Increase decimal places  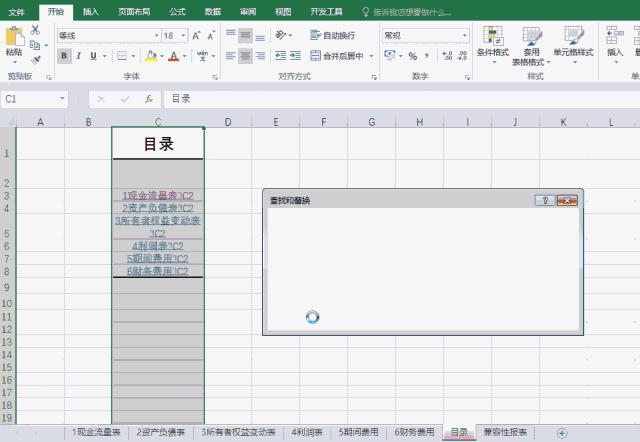point(447,56)
